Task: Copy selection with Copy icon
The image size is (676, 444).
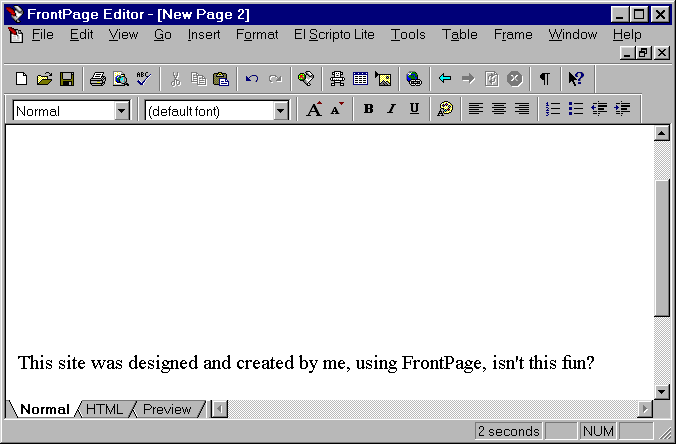Action: tap(198, 79)
